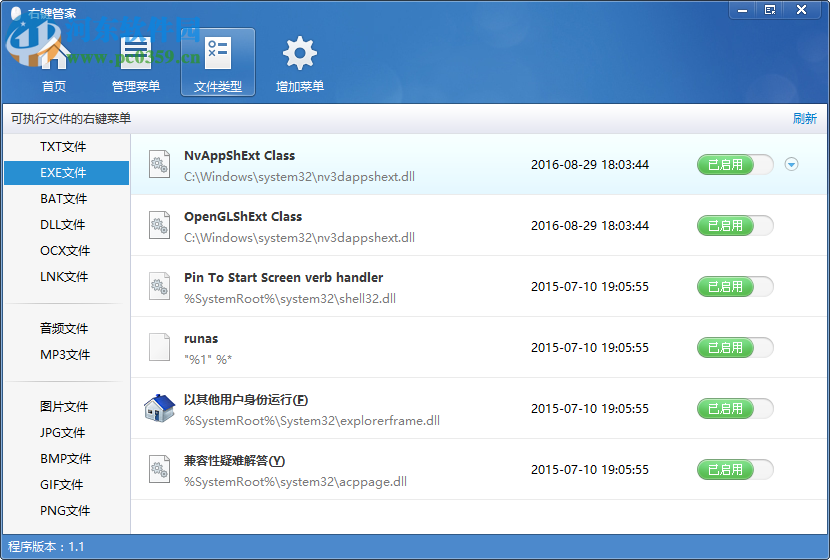Choose DLL文件 category

66,224
